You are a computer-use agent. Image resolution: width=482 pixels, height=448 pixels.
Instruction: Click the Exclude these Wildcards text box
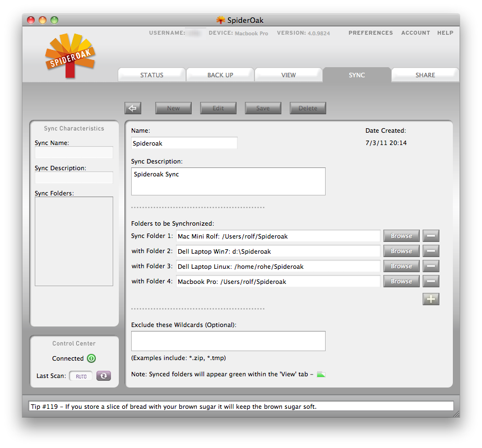click(x=228, y=340)
